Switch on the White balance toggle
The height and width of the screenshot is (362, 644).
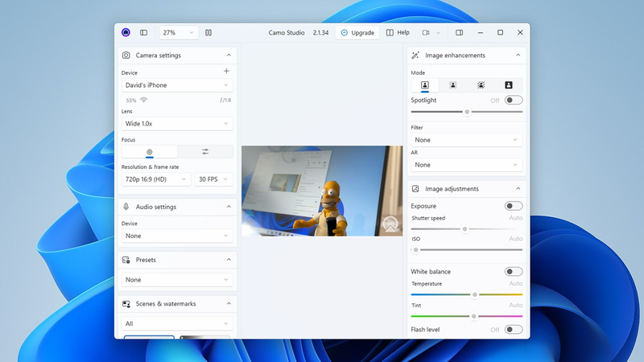click(513, 272)
